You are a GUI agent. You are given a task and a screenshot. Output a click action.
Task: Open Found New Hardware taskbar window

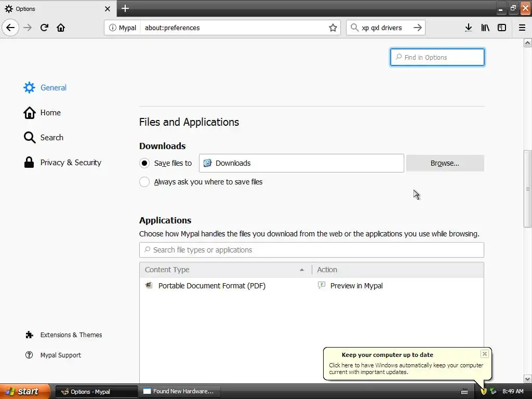click(x=180, y=391)
